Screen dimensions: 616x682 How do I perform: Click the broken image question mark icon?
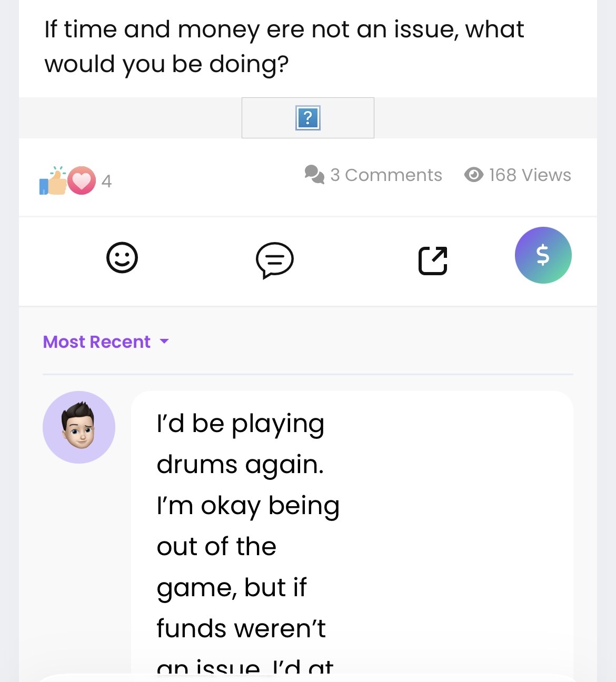[x=308, y=118]
